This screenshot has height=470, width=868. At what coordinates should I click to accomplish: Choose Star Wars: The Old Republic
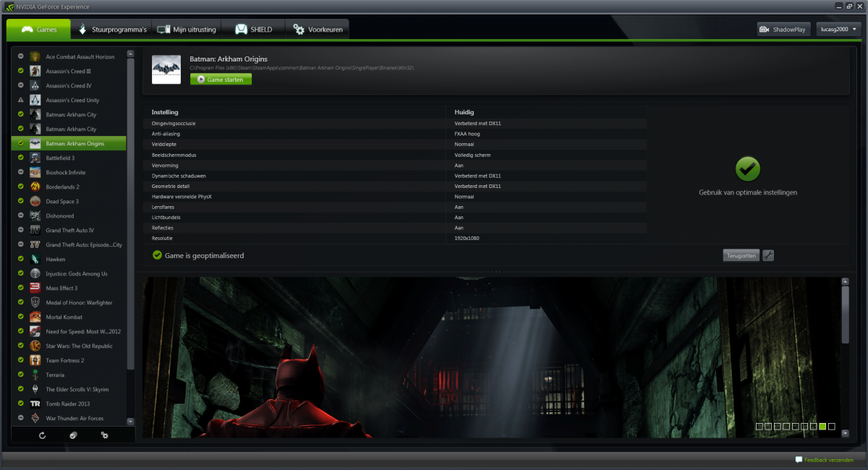(69, 346)
